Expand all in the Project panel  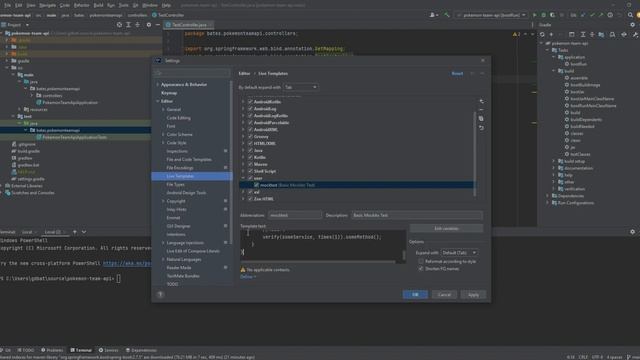[x=129, y=25]
